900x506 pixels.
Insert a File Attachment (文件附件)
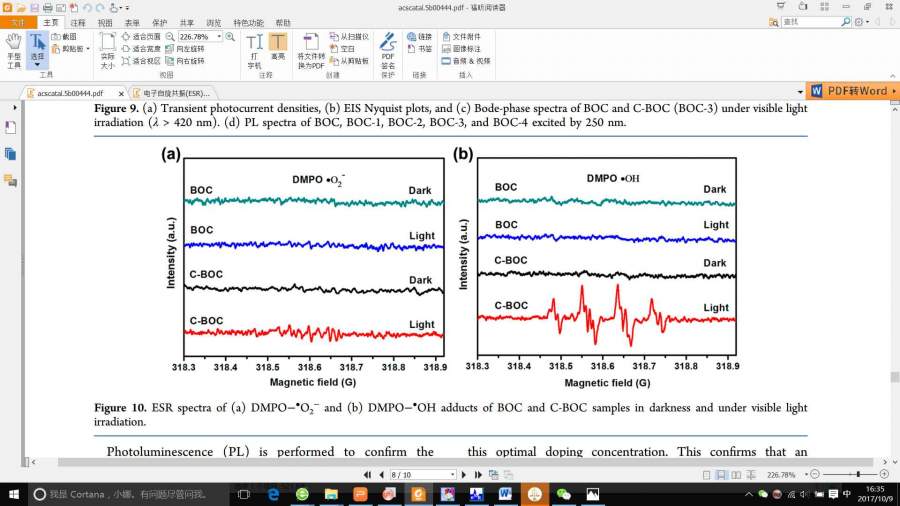(461, 37)
